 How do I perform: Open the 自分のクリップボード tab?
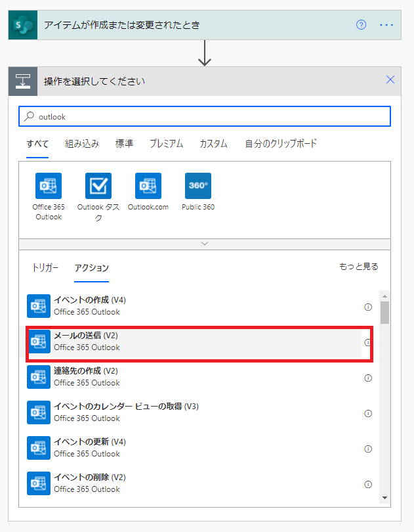click(281, 144)
